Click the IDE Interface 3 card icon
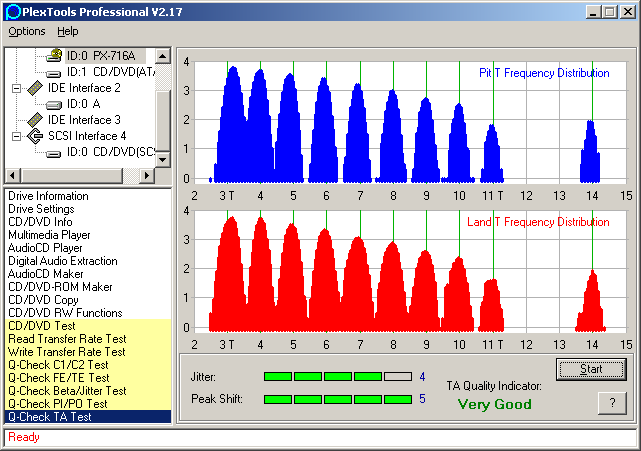Image resolution: width=641 pixels, height=451 pixels. 35,120
